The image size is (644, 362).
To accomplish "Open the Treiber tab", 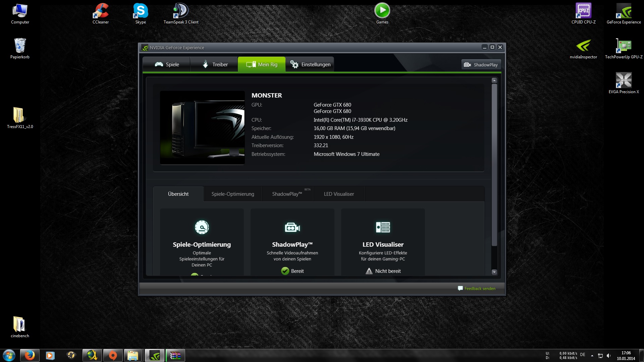I will click(215, 64).
